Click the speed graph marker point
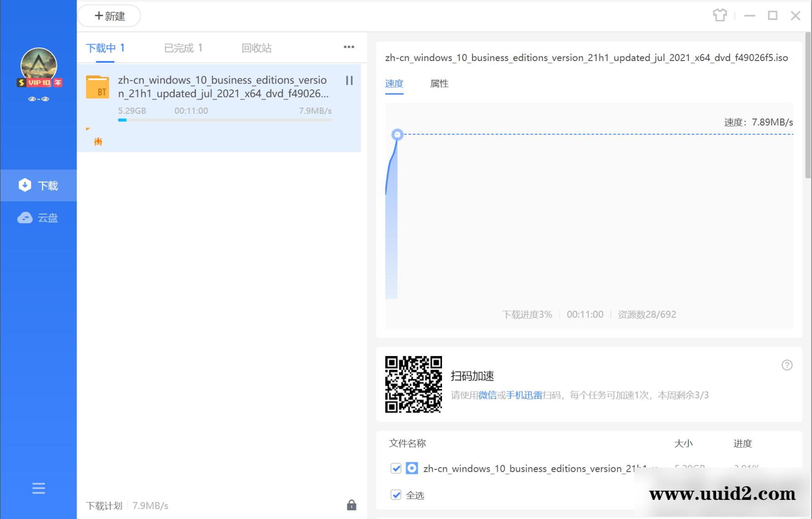This screenshot has width=812, height=519. (397, 134)
